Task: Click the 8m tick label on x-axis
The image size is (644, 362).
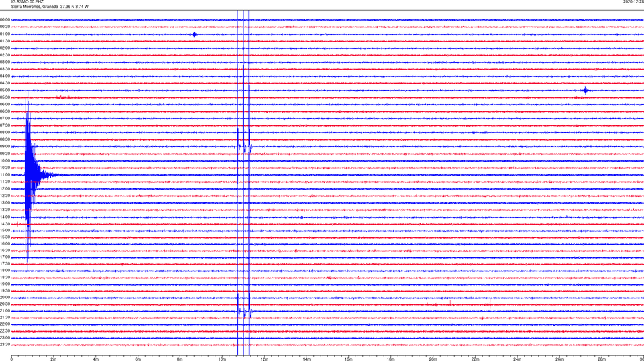Action: [180, 359]
